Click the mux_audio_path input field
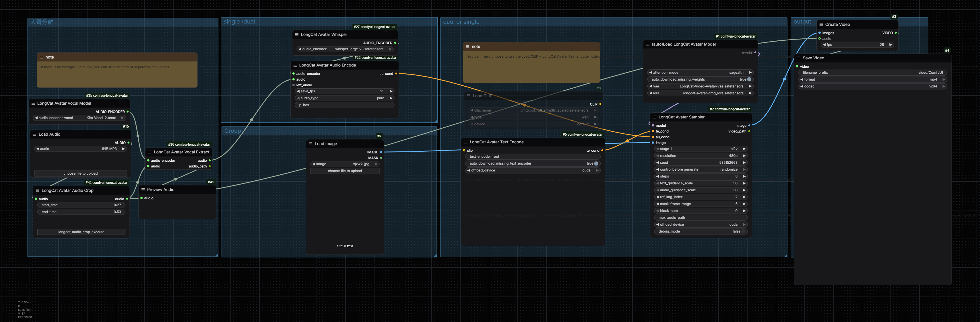This screenshot has width=980, height=322. [701, 218]
